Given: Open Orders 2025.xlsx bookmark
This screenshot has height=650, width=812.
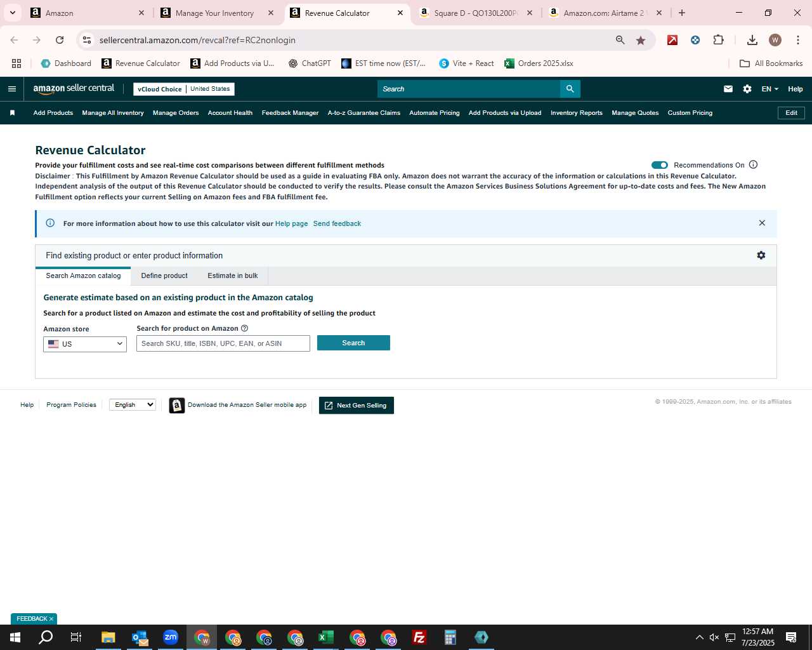Looking at the screenshot, I should tap(539, 63).
